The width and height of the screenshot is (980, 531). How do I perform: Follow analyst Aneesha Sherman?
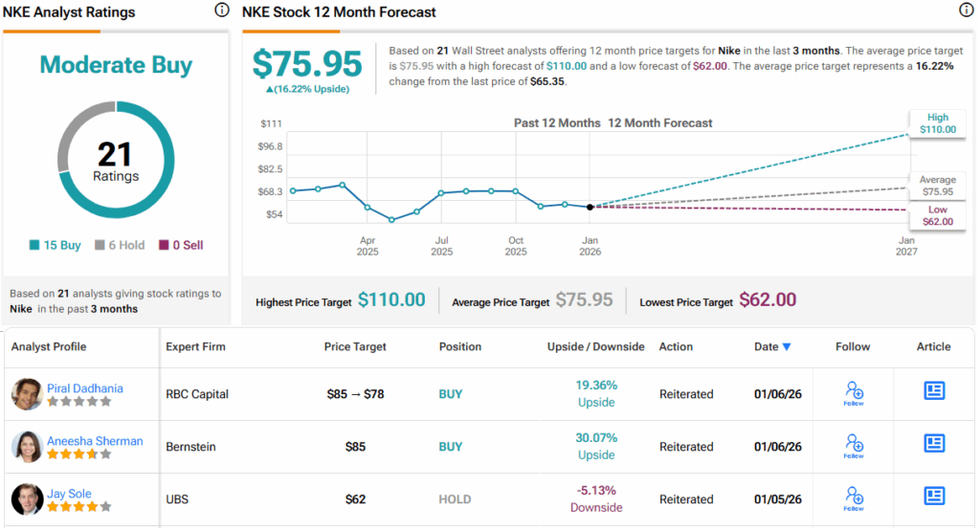pyautogui.click(x=854, y=446)
